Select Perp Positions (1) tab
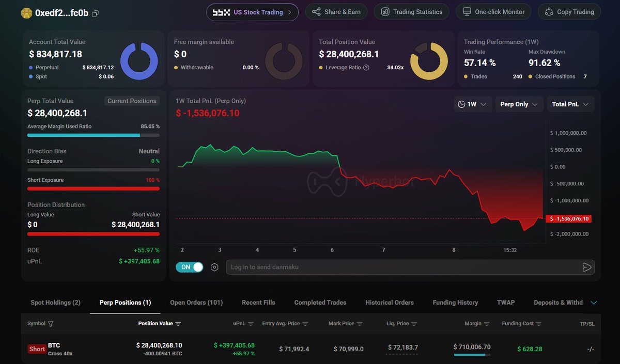Screen dimensions: 620x364 click(125, 303)
